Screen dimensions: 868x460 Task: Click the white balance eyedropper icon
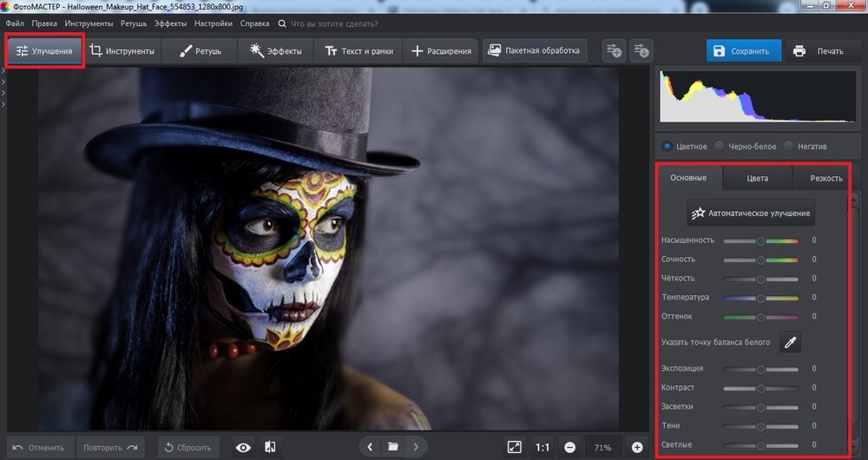[x=790, y=343]
